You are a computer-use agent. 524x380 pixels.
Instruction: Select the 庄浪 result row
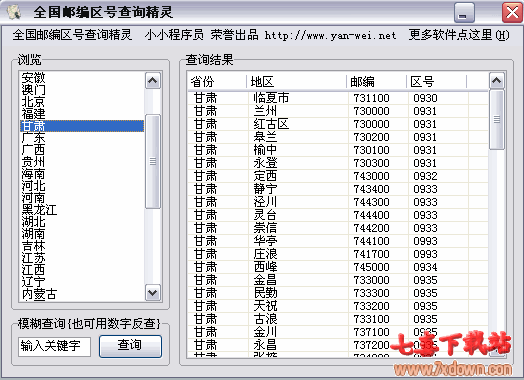(x=338, y=255)
